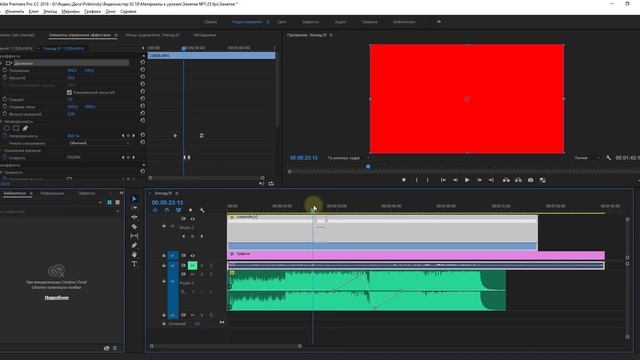Open the Клип menu
The image size is (640, 360).
pyautogui.click(x=34, y=11)
